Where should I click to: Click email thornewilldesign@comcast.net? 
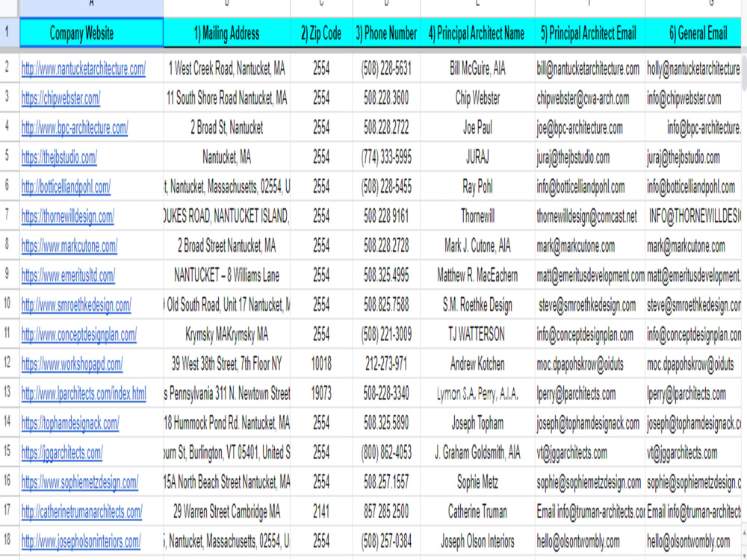[590, 217]
